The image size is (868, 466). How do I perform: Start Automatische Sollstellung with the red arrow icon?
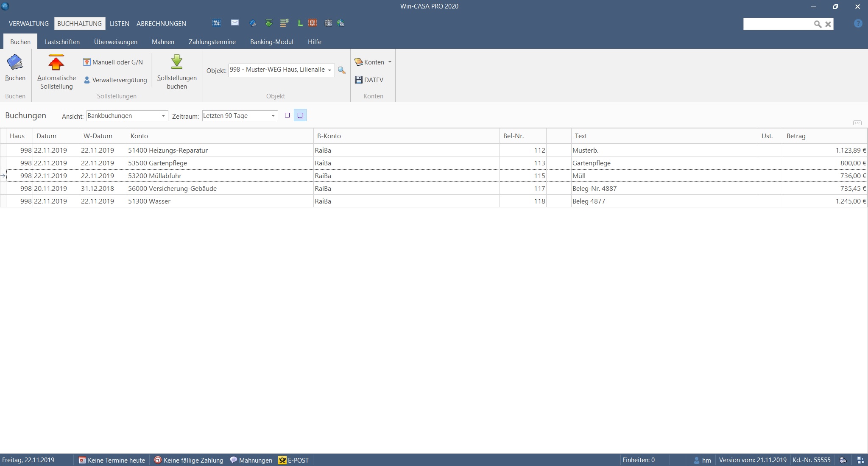coord(56,62)
